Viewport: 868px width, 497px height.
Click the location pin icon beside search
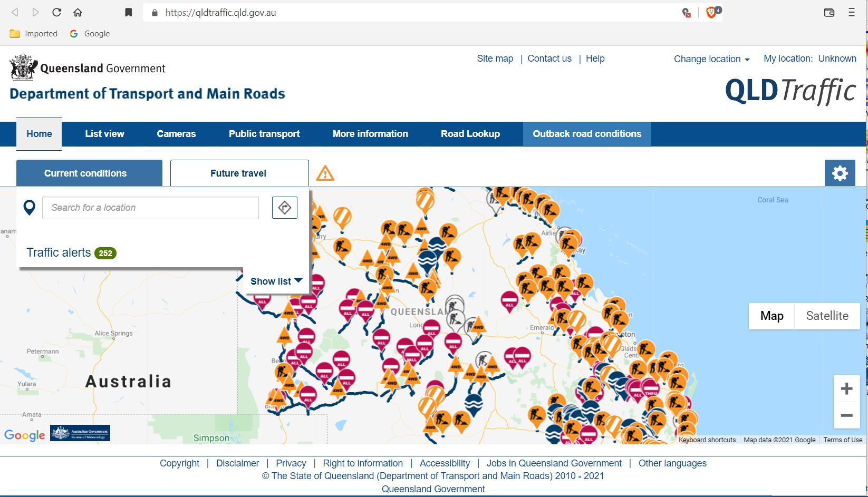[30, 208]
